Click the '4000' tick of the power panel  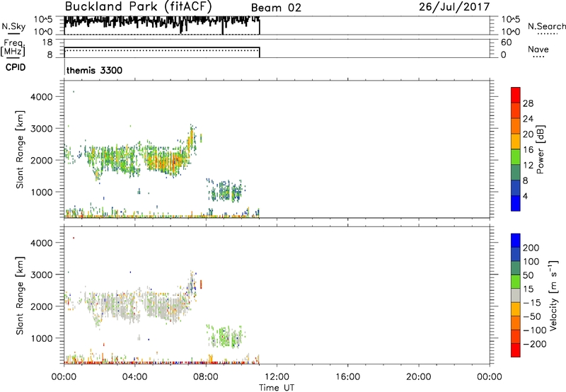click(42, 97)
